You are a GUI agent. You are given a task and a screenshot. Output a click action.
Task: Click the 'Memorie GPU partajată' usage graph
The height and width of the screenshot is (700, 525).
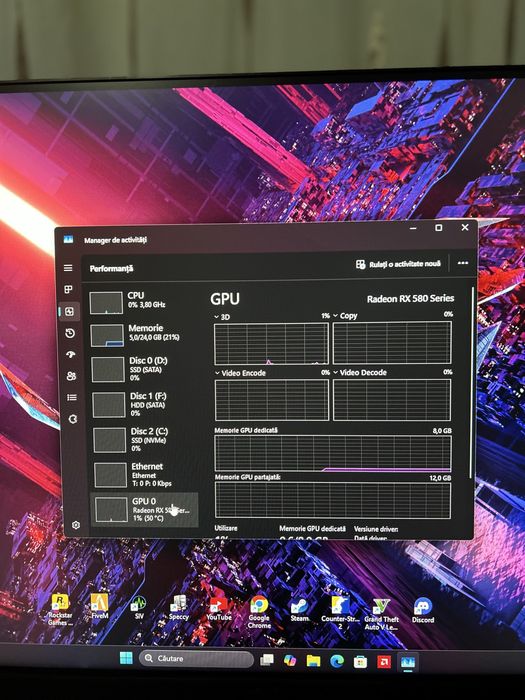pos(333,500)
